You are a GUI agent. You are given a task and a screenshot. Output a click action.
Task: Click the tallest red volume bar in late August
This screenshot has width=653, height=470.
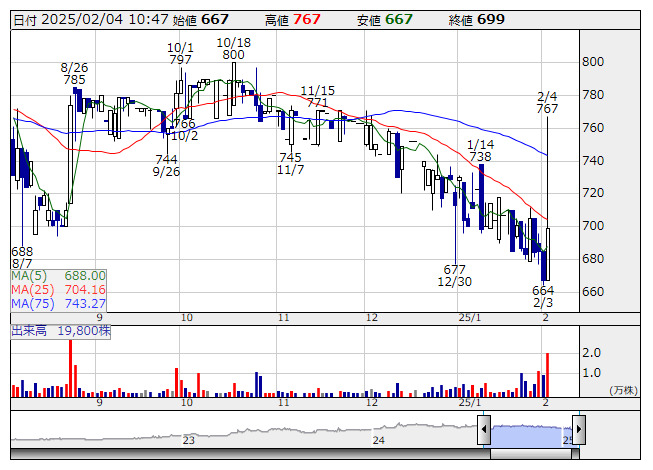(70, 368)
